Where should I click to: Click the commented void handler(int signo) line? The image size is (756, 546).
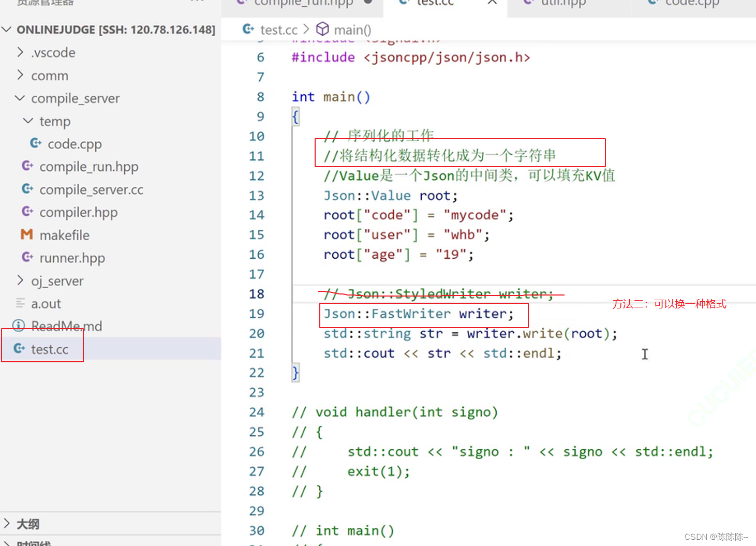[395, 412]
